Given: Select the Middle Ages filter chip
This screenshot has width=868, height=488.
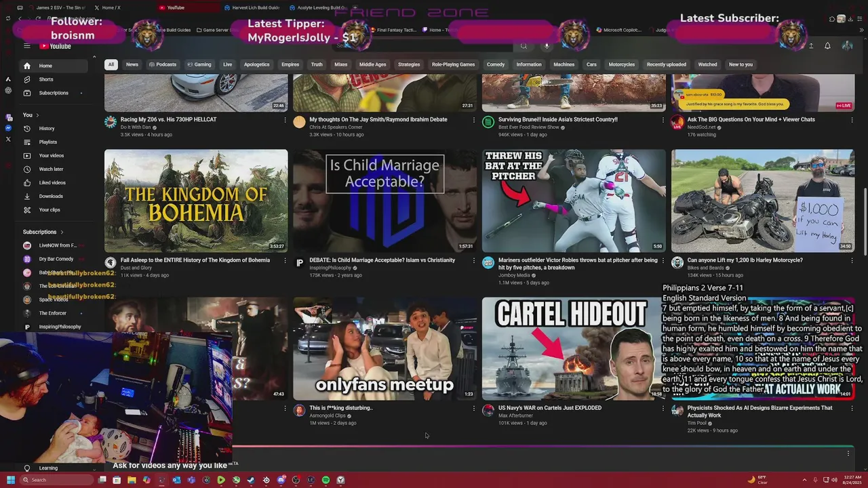Looking at the screenshot, I should tap(372, 64).
